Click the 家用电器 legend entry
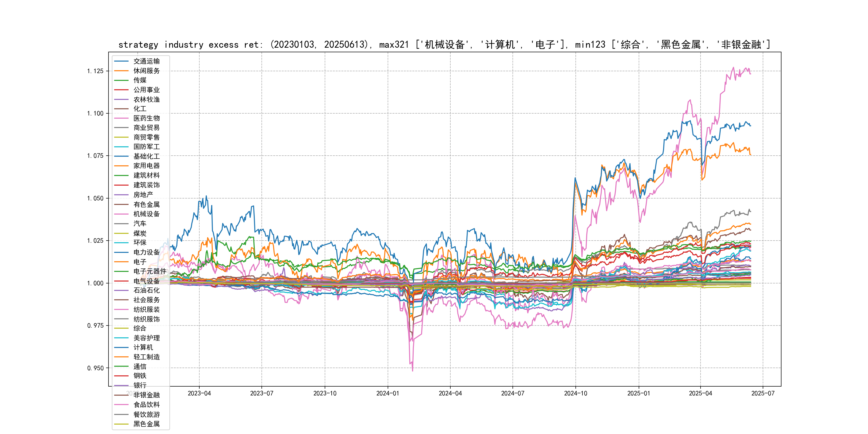Viewport: 868px width, 434px height. tap(146, 166)
